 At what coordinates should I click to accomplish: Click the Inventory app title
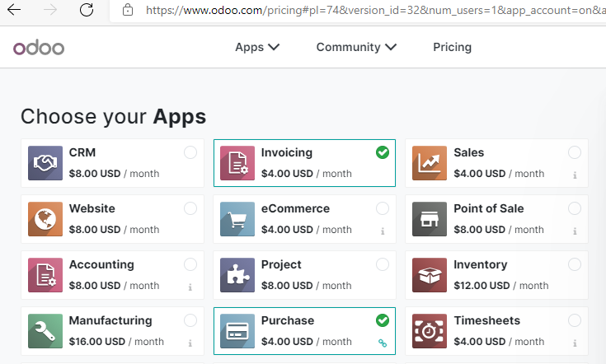tap(481, 264)
